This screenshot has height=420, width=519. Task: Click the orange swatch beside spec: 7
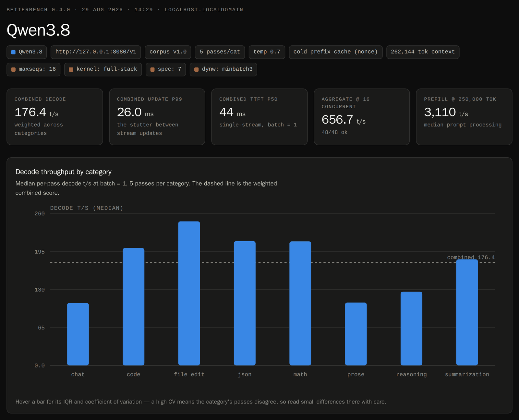tap(152, 69)
